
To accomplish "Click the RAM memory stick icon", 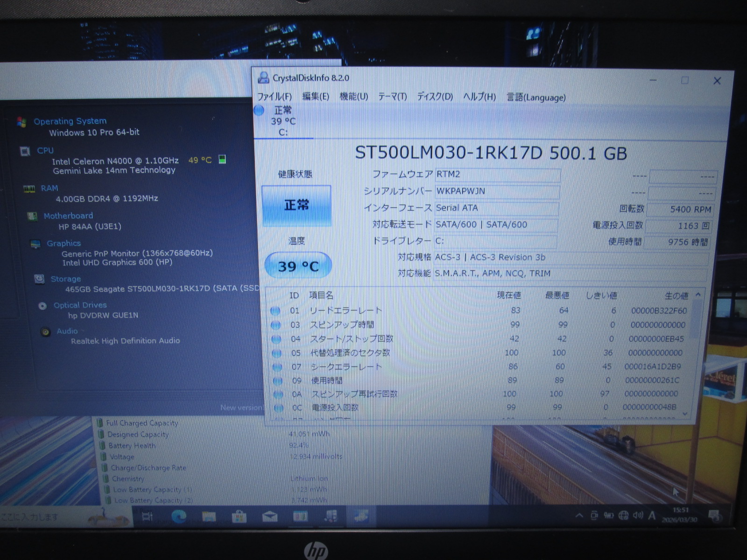I will (x=29, y=189).
